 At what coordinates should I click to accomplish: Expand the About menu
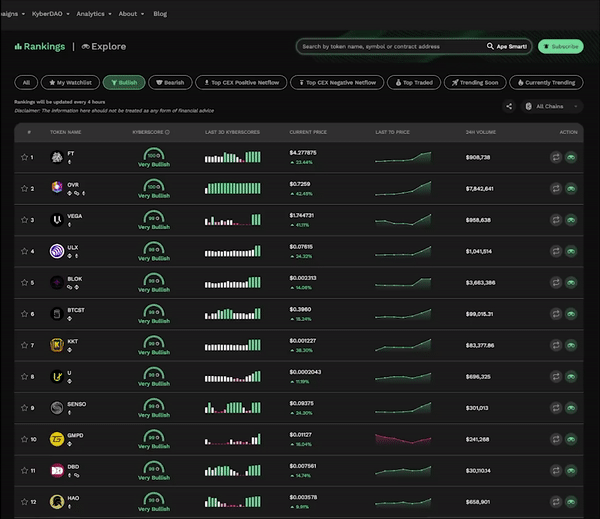[x=131, y=14]
